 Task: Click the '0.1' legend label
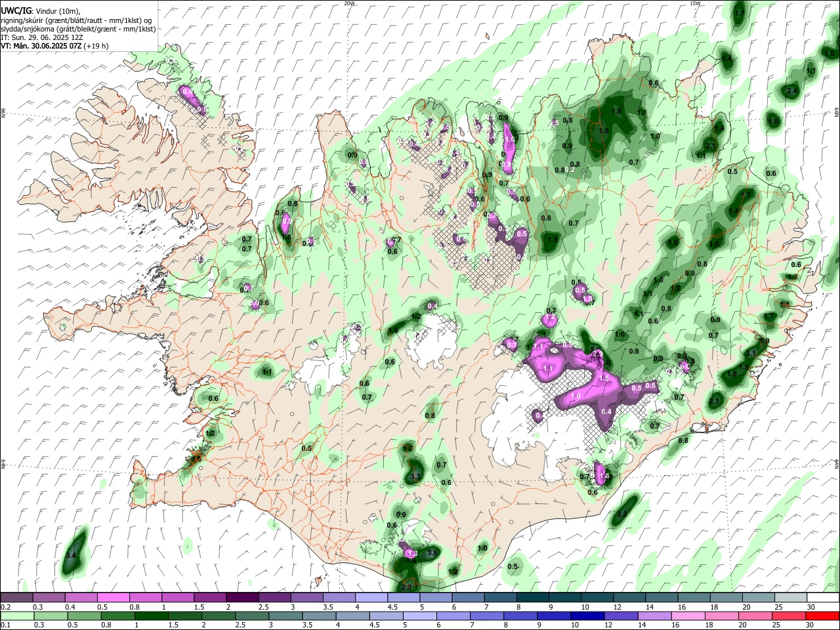tap(5, 625)
